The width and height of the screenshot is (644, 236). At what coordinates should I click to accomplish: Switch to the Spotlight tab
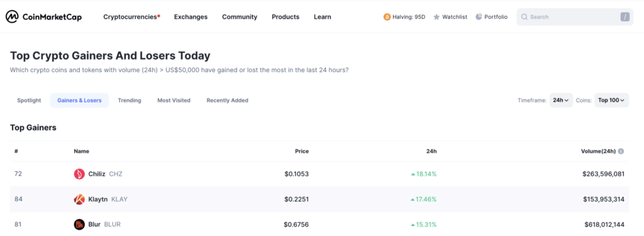pos(29,100)
